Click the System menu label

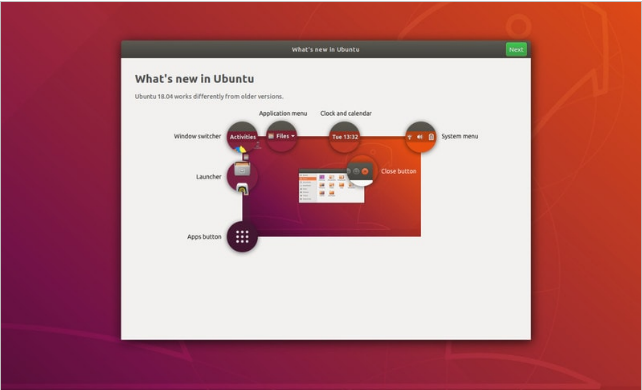click(x=459, y=136)
